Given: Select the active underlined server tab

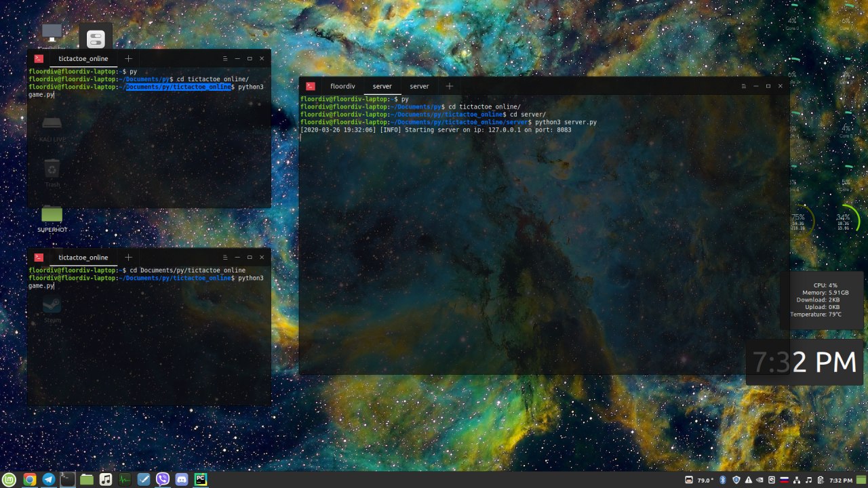Looking at the screenshot, I should [x=382, y=86].
